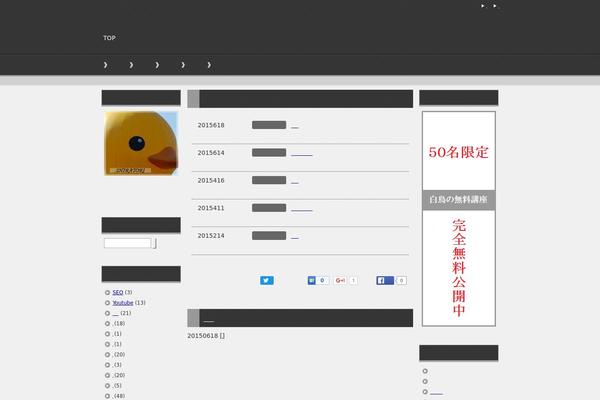This screenshot has width=600, height=400.
Task: Open the category link with count (21)
Action: click(x=116, y=313)
